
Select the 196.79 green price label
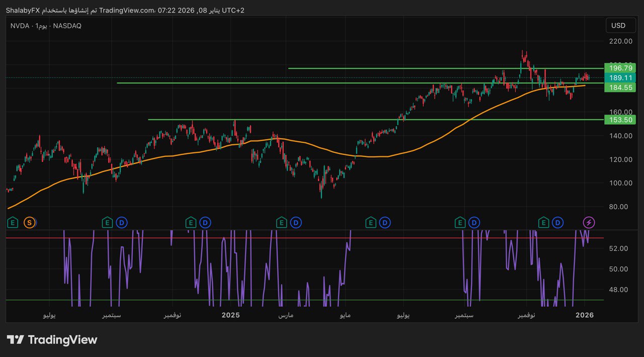pyautogui.click(x=620, y=68)
